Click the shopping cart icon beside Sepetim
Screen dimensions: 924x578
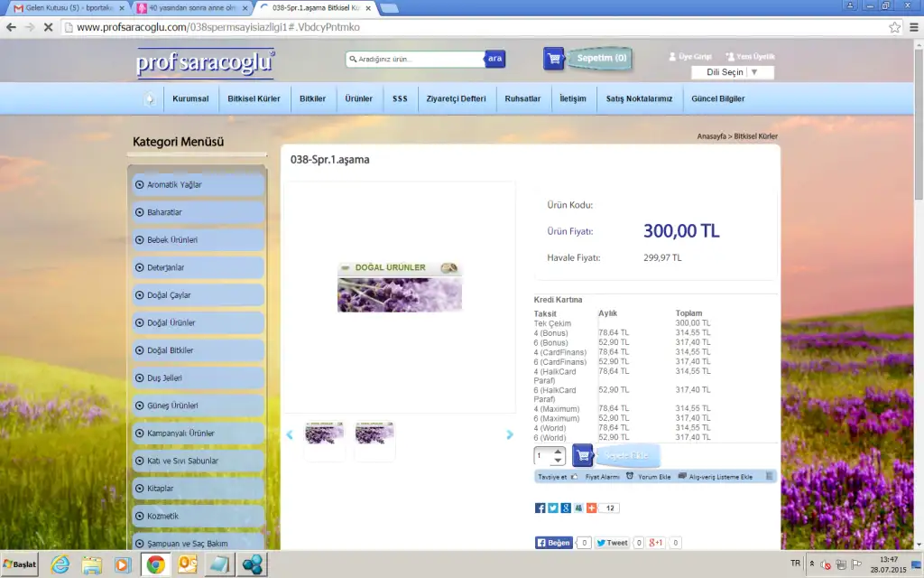554,59
